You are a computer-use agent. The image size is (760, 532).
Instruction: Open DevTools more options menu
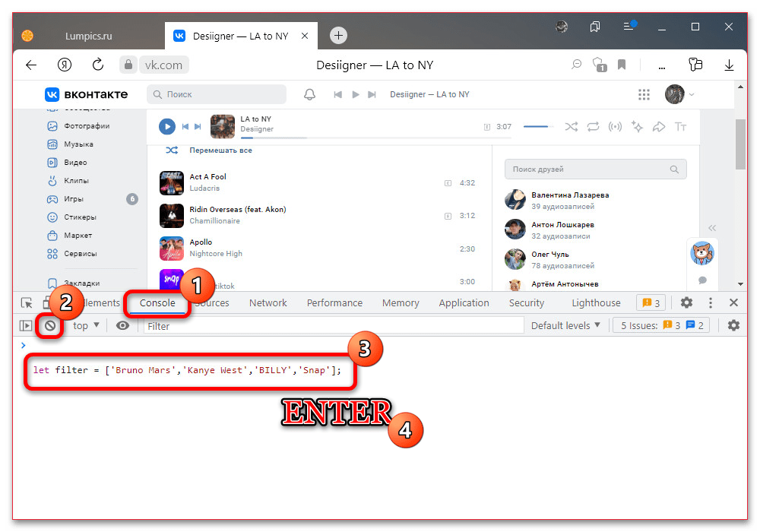pyautogui.click(x=710, y=302)
